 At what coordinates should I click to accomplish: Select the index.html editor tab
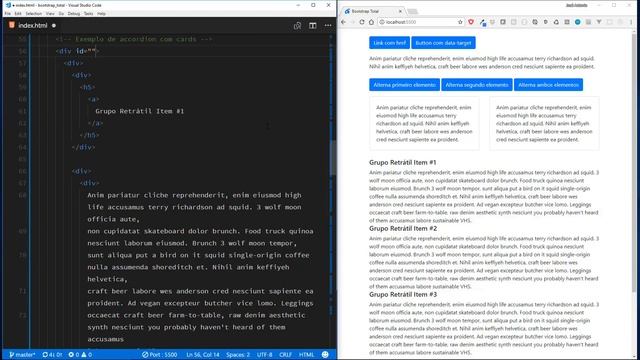[x=33, y=25]
